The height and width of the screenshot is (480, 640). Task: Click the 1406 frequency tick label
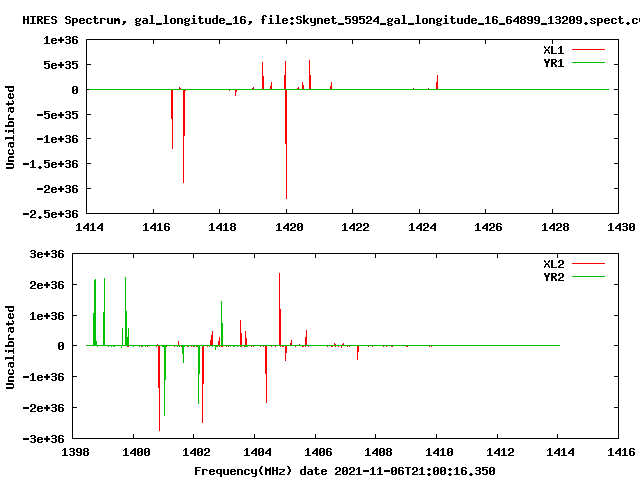pyautogui.click(x=318, y=452)
